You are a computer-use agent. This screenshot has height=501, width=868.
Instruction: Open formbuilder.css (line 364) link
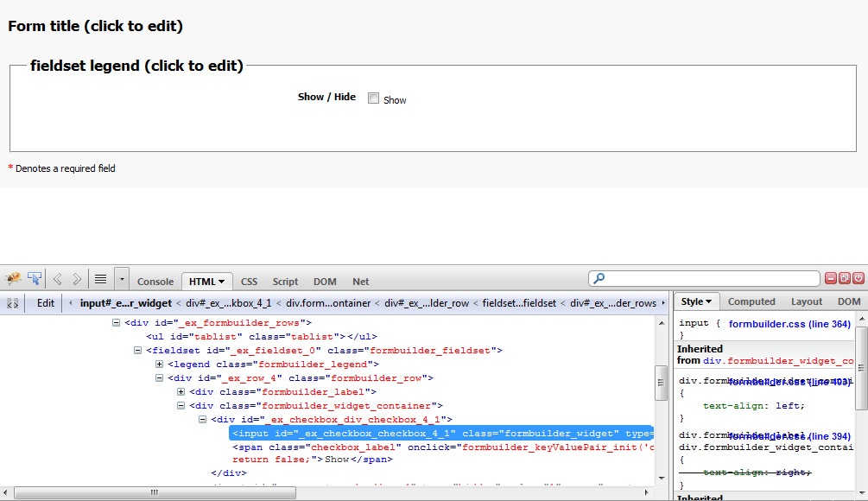(789, 324)
